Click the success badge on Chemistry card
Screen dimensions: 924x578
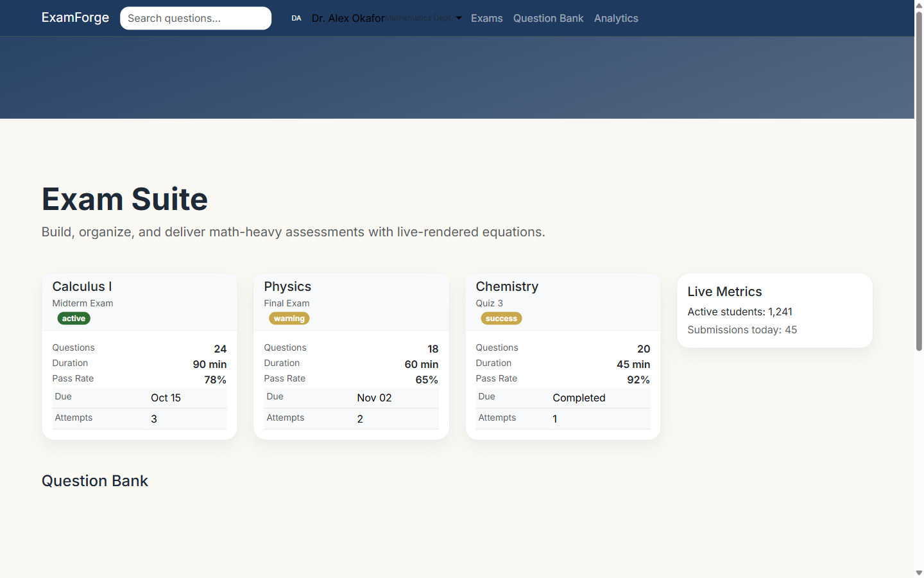[501, 319]
